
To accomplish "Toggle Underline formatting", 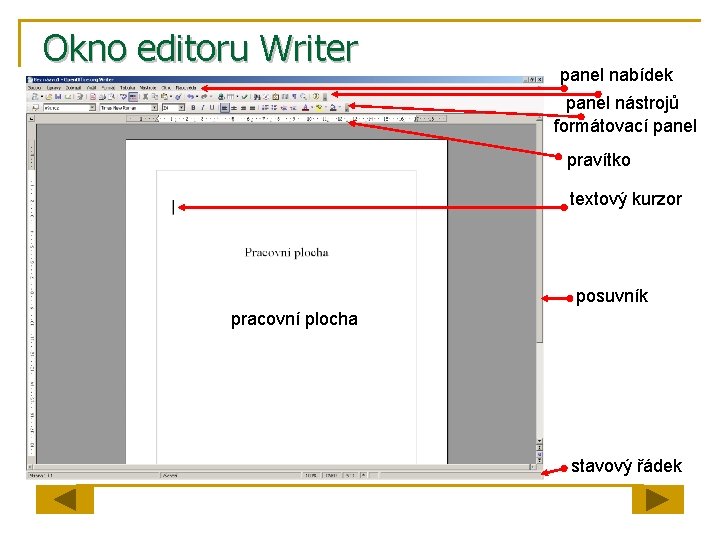I will tap(212, 108).
